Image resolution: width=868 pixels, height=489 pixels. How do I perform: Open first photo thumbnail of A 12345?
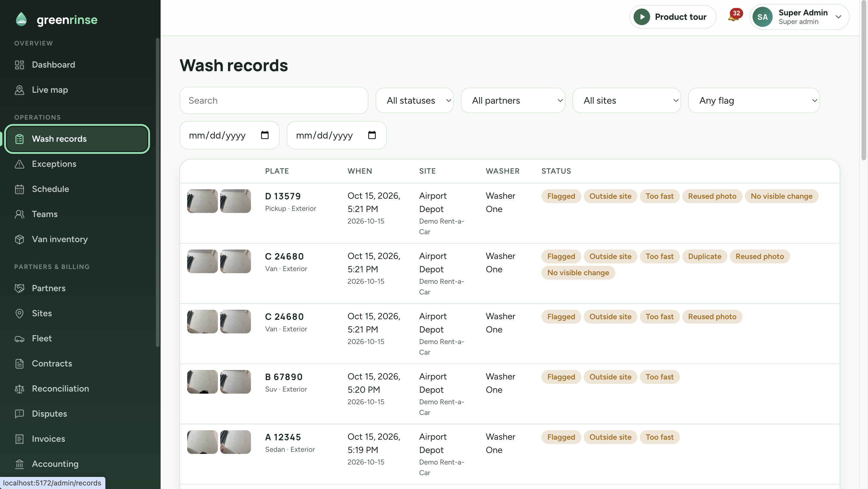tap(202, 442)
